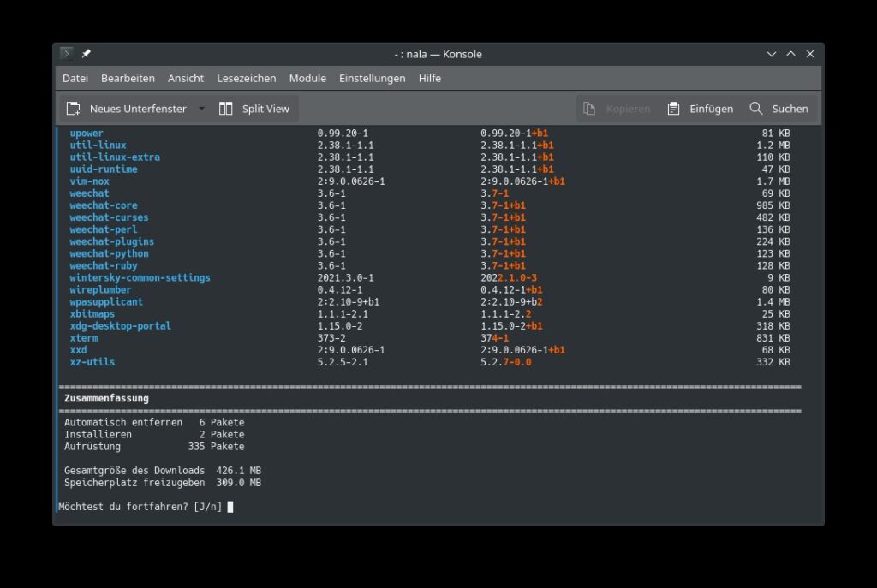The image size is (877, 588).
Task: Open the Ansicht menu
Action: 186,78
